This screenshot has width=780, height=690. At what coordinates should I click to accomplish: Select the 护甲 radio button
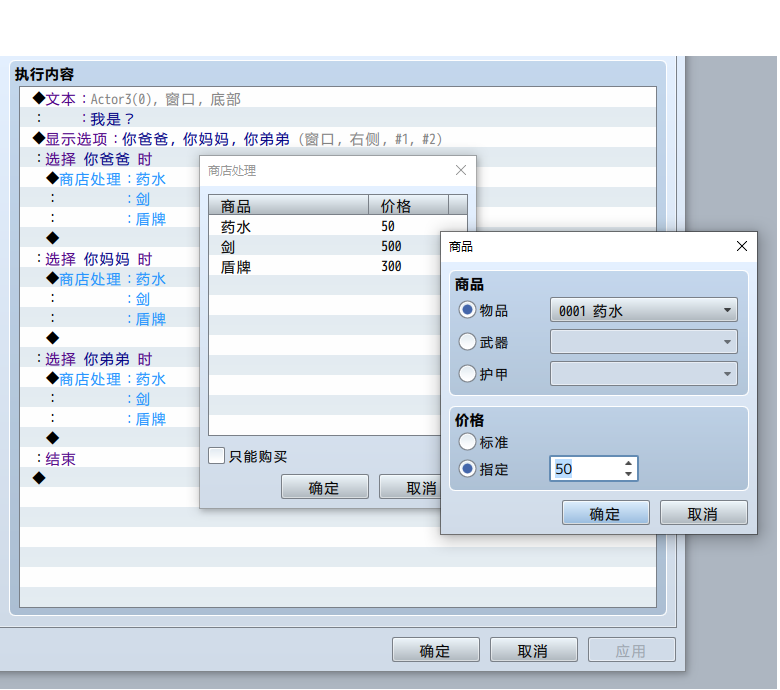pyautogui.click(x=467, y=374)
